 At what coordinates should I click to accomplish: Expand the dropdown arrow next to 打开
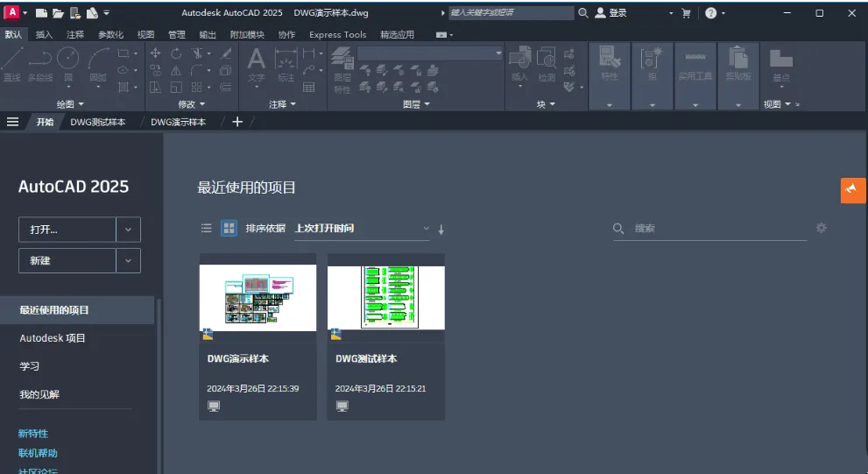[x=128, y=230]
